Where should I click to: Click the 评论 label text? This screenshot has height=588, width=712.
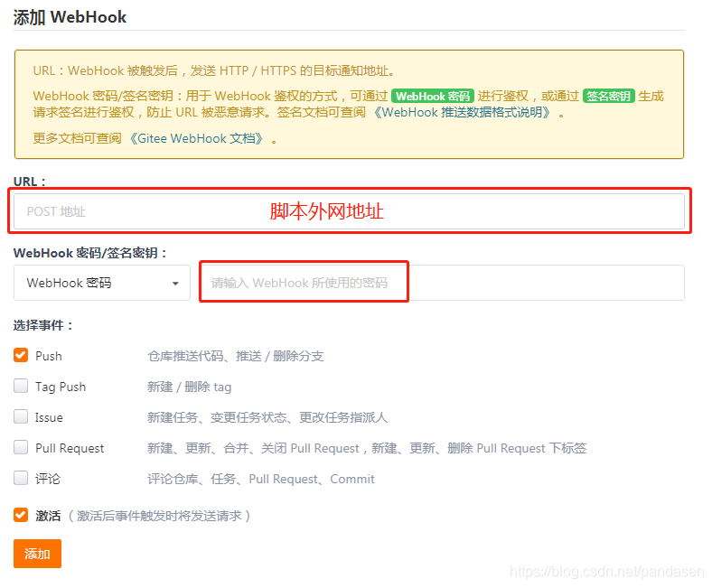tap(48, 479)
